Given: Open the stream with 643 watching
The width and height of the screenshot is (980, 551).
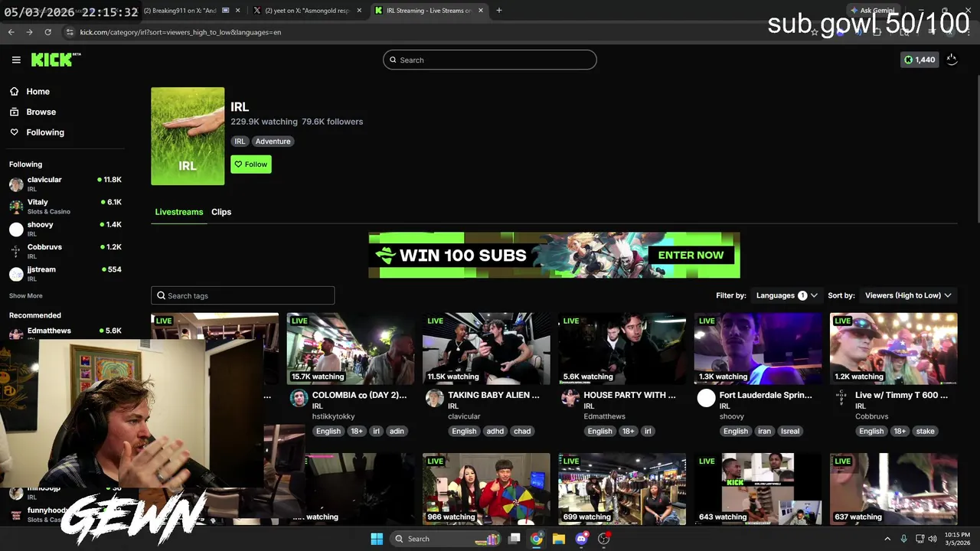Looking at the screenshot, I should [758, 489].
